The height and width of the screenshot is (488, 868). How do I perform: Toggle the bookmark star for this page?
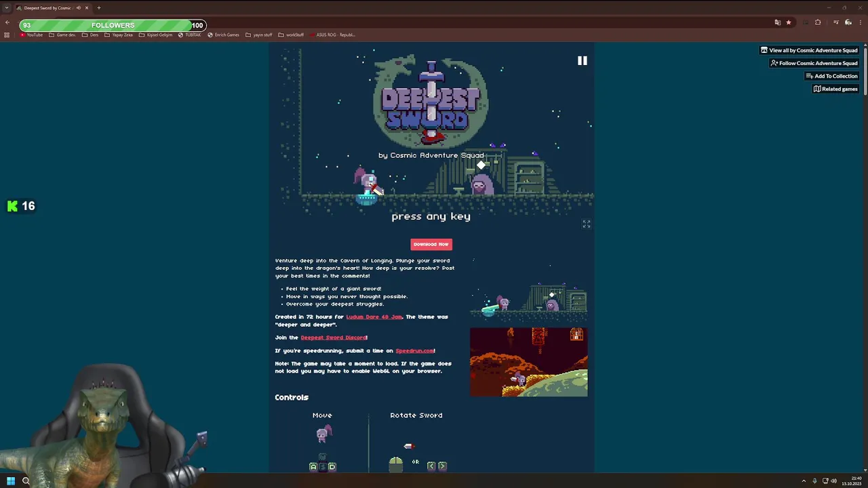tap(788, 22)
